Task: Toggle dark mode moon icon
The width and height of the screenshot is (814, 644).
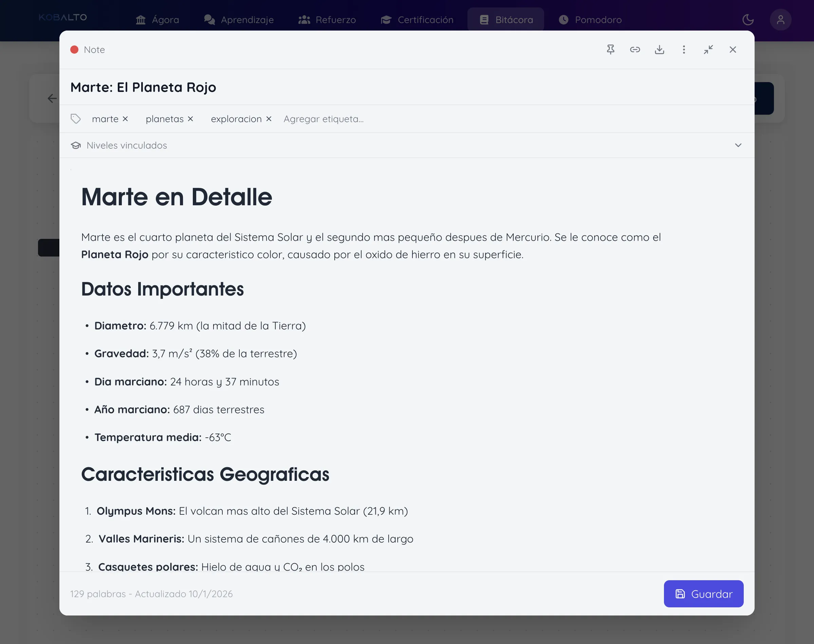Action: pyautogui.click(x=747, y=20)
